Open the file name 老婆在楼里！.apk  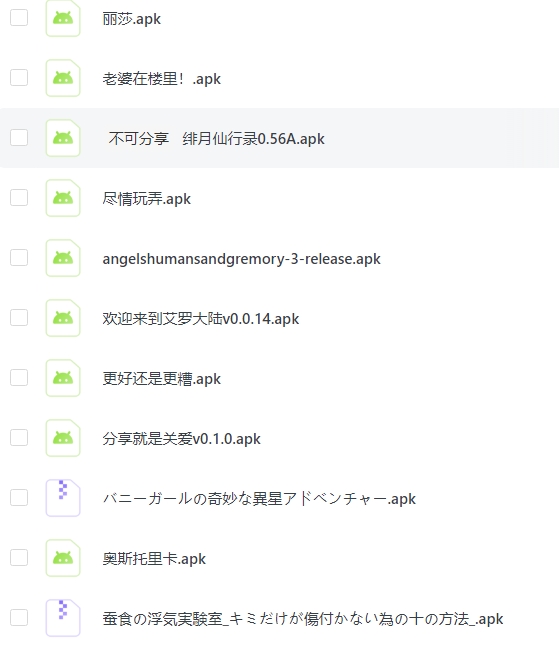pos(162,79)
